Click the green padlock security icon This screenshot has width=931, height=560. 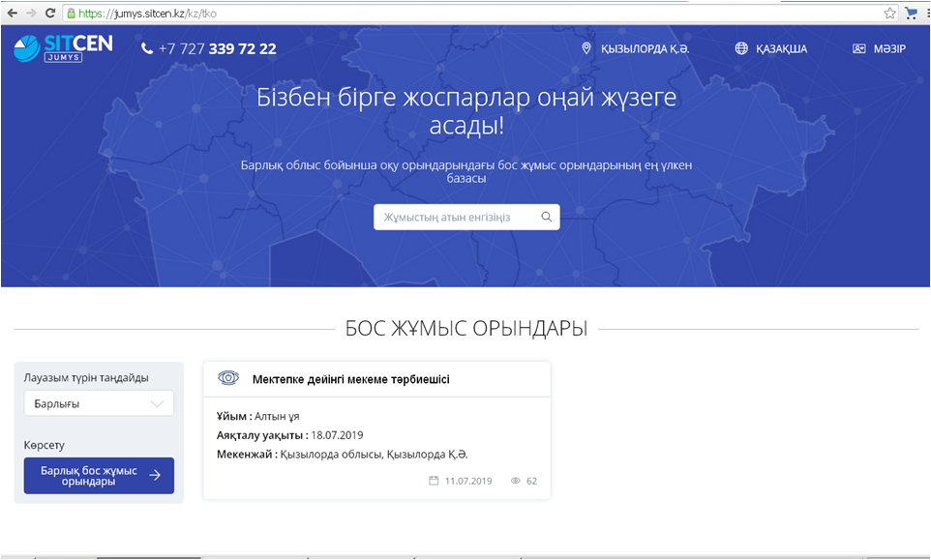point(72,13)
